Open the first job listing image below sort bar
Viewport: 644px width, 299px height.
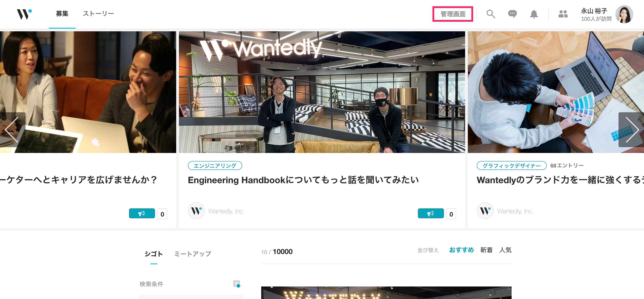[386, 293]
